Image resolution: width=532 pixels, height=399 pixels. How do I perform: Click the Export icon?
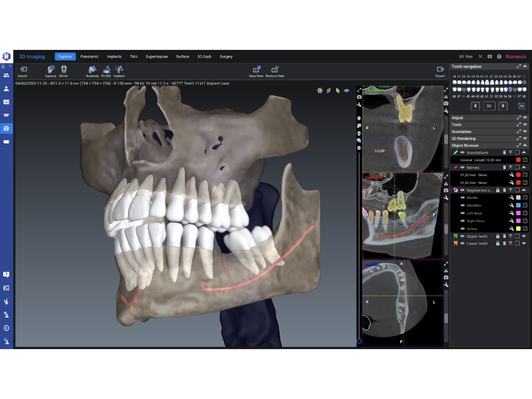tap(440, 70)
